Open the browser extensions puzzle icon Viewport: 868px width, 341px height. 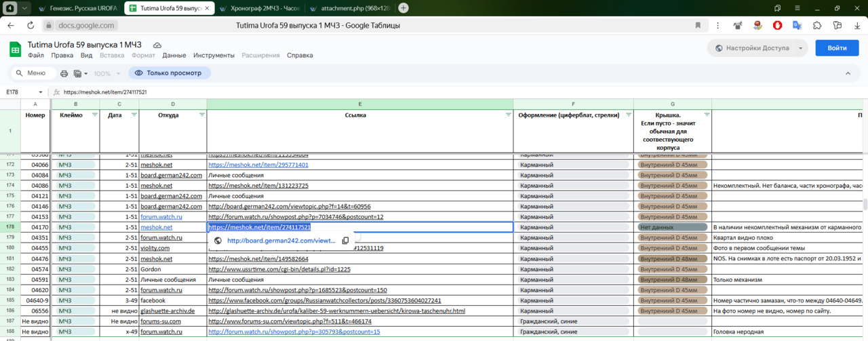click(817, 25)
